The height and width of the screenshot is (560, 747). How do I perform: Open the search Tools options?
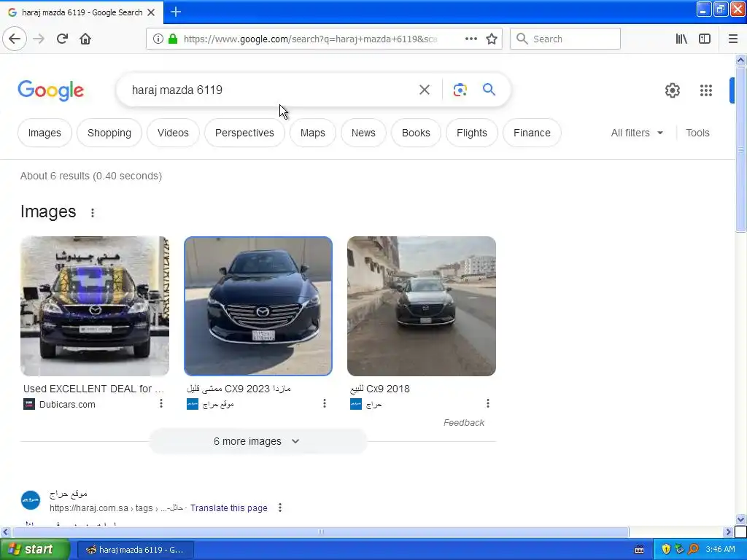click(x=697, y=133)
